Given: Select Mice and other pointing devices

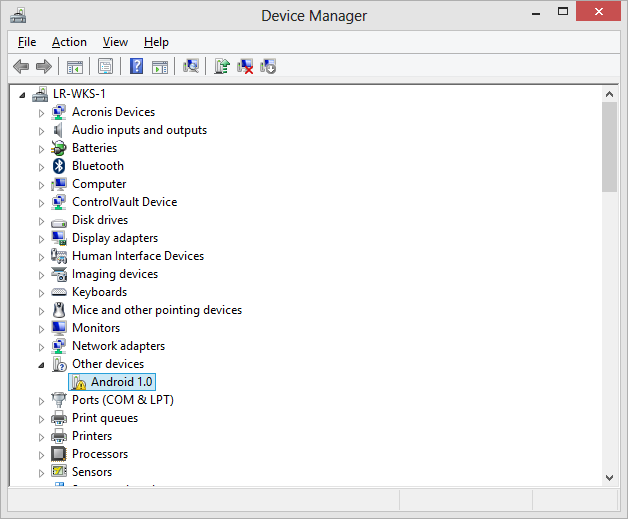Looking at the screenshot, I should coord(156,310).
